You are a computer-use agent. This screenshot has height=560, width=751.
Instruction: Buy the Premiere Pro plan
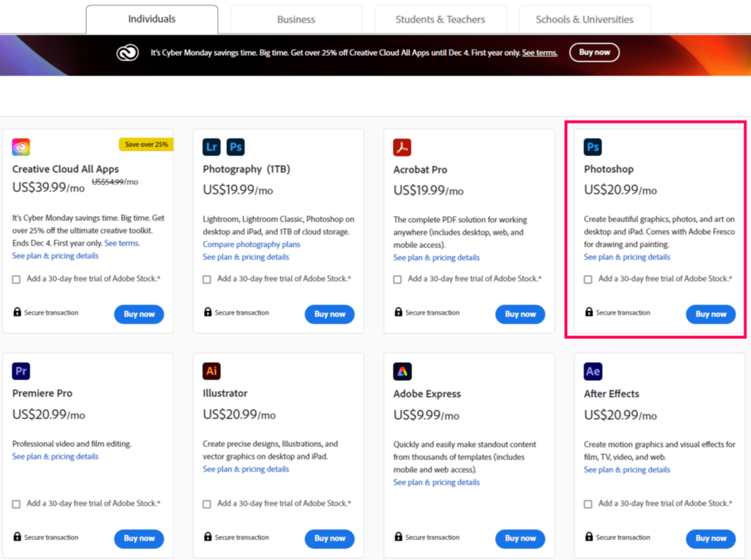[x=139, y=539]
